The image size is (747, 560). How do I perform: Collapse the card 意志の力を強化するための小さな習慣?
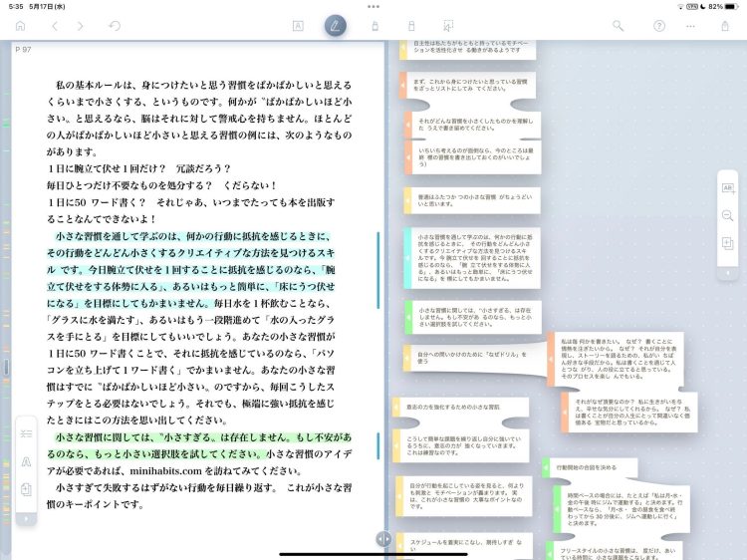(x=395, y=407)
